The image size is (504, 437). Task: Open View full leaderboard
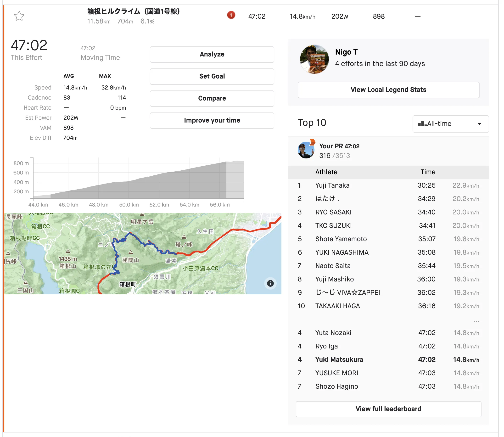388,409
